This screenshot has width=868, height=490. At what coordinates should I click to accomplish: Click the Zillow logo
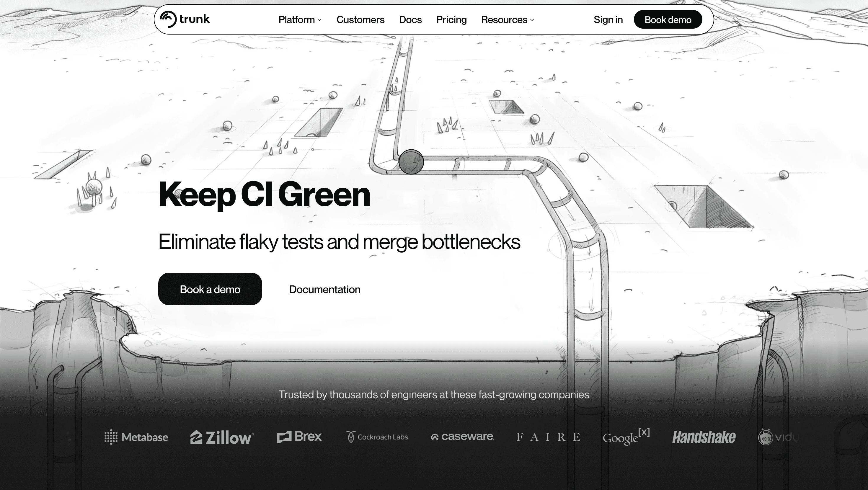(222, 437)
